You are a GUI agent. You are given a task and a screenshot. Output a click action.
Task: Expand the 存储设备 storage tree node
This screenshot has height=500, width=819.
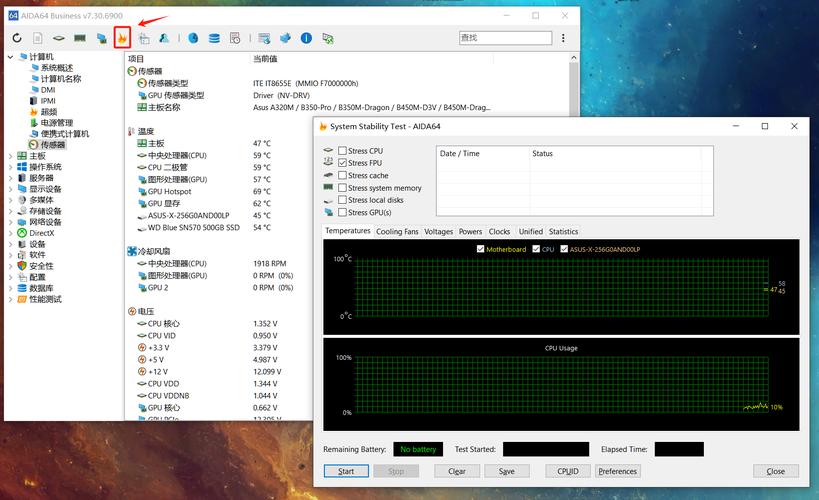click(9, 211)
